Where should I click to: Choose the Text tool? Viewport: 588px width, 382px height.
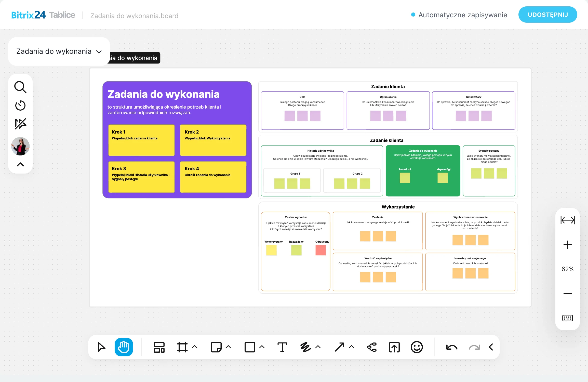(x=282, y=347)
